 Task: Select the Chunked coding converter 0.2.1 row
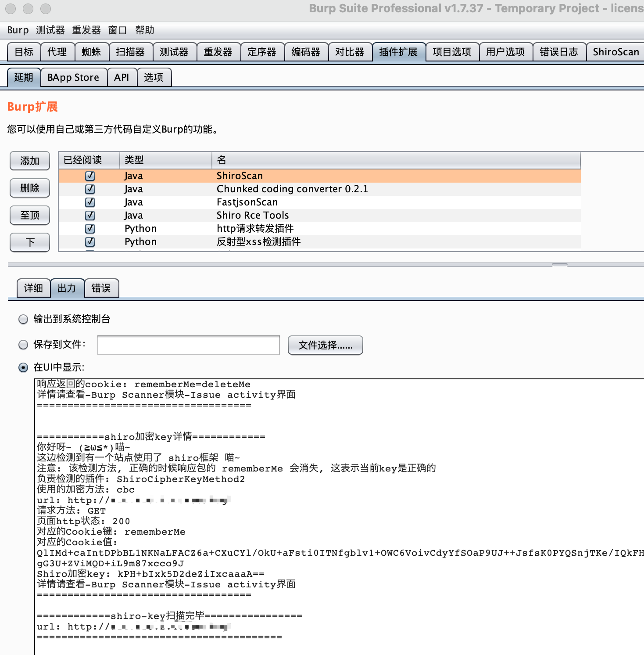click(x=320, y=189)
